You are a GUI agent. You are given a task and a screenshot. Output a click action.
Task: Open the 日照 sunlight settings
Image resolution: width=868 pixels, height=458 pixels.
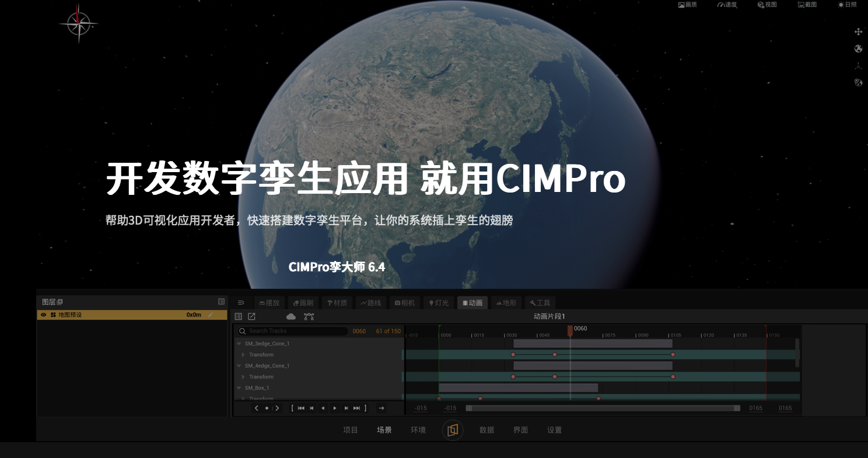point(847,5)
